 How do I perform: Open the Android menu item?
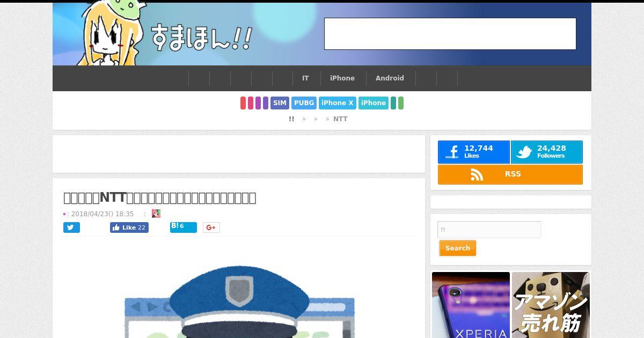click(x=390, y=78)
